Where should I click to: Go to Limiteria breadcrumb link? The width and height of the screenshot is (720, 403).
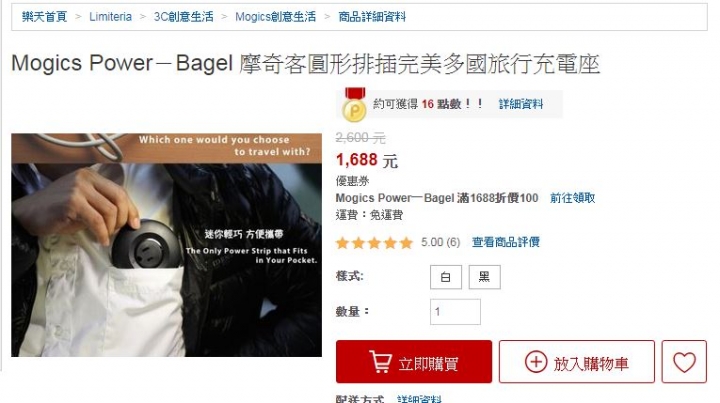pyautogui.click(x=110, y=17)
